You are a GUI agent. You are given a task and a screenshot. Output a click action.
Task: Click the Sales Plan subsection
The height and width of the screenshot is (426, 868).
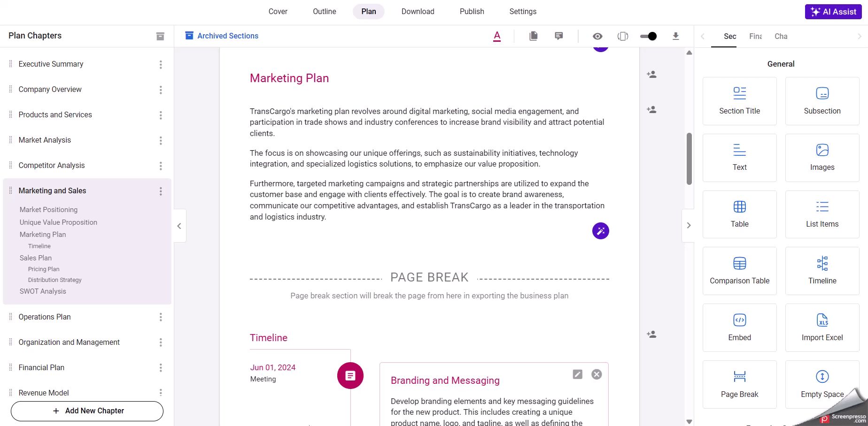(x=36, y=258)
